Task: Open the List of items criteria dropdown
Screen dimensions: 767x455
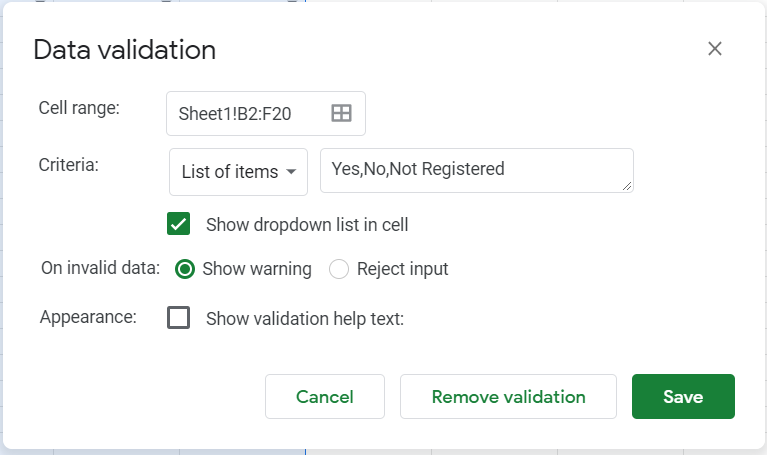Action: click(x=238, y=172)
